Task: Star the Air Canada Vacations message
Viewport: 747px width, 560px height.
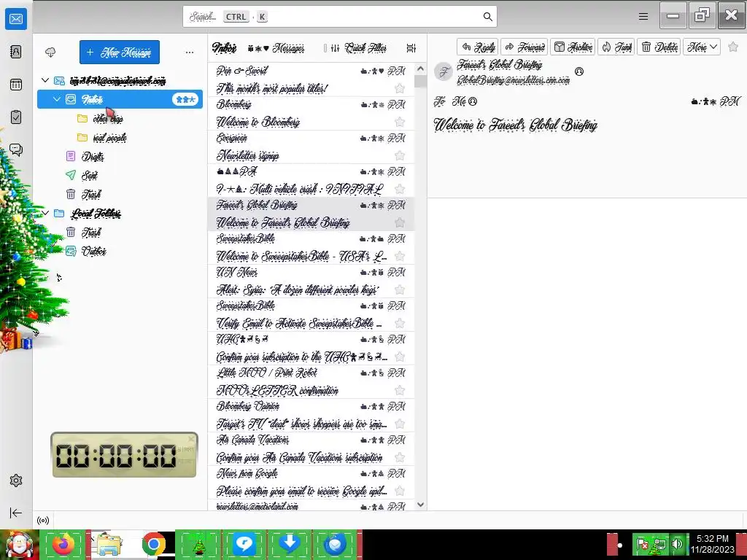Action: (400, 458)
